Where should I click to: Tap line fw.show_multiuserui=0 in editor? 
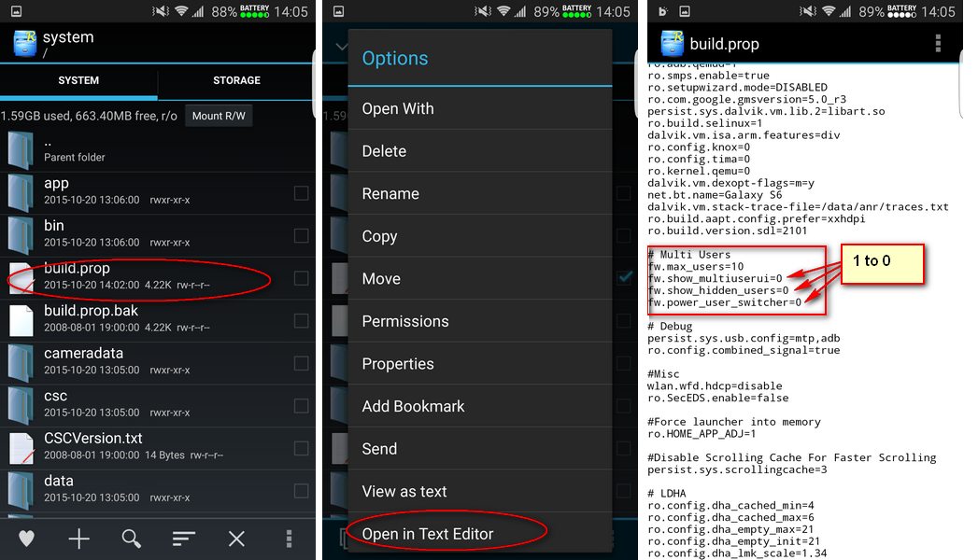click(x=715, y=278)
